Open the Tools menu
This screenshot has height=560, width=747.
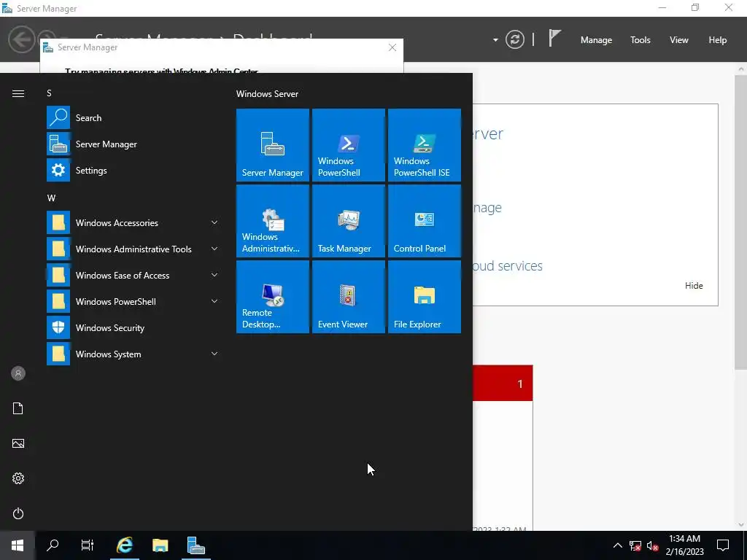pyautogui.click(x=640, y=40)
